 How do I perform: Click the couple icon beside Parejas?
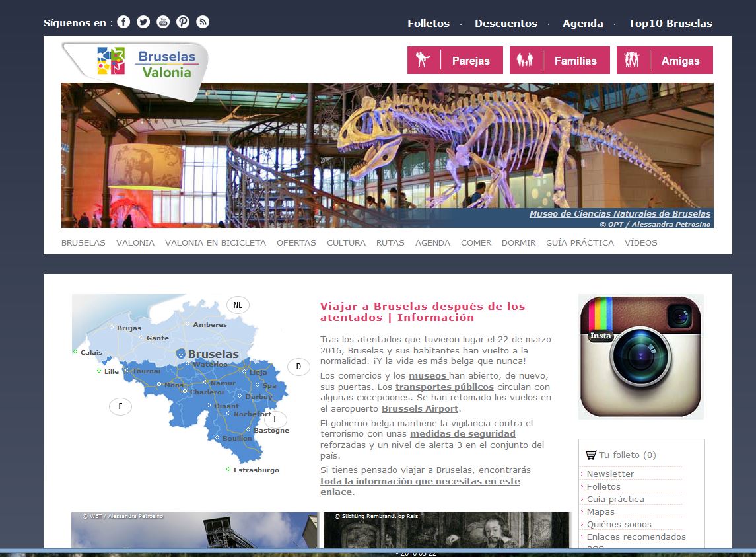[423, 60]
